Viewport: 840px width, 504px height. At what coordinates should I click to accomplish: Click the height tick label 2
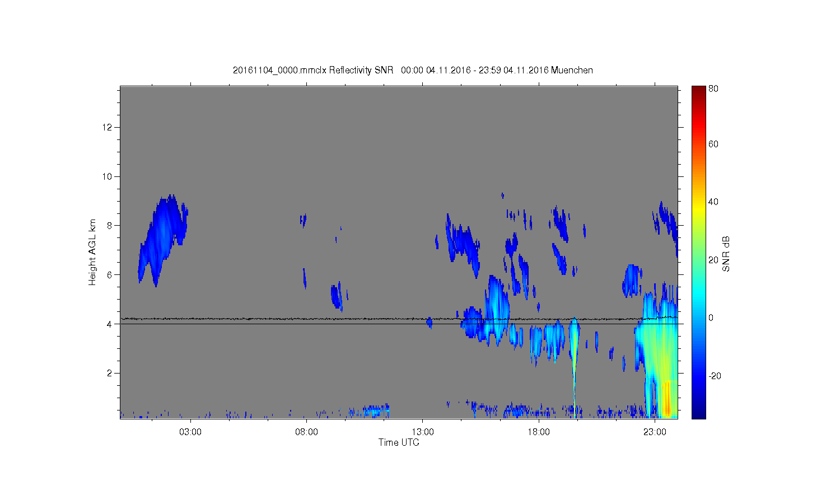[x=110, y=373]
